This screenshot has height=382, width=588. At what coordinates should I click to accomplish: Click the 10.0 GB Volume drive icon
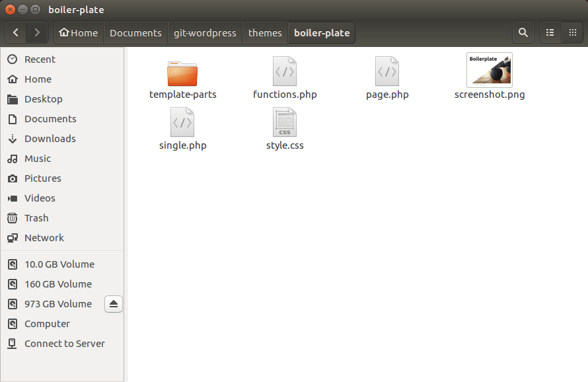pyautogui.click(x=13, y=264)
